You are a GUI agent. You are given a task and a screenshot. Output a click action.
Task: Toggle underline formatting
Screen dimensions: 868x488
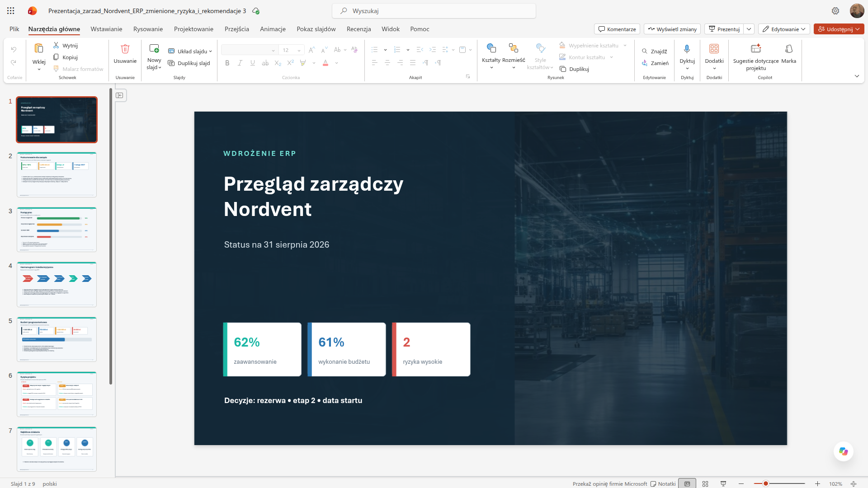(253, 63)
